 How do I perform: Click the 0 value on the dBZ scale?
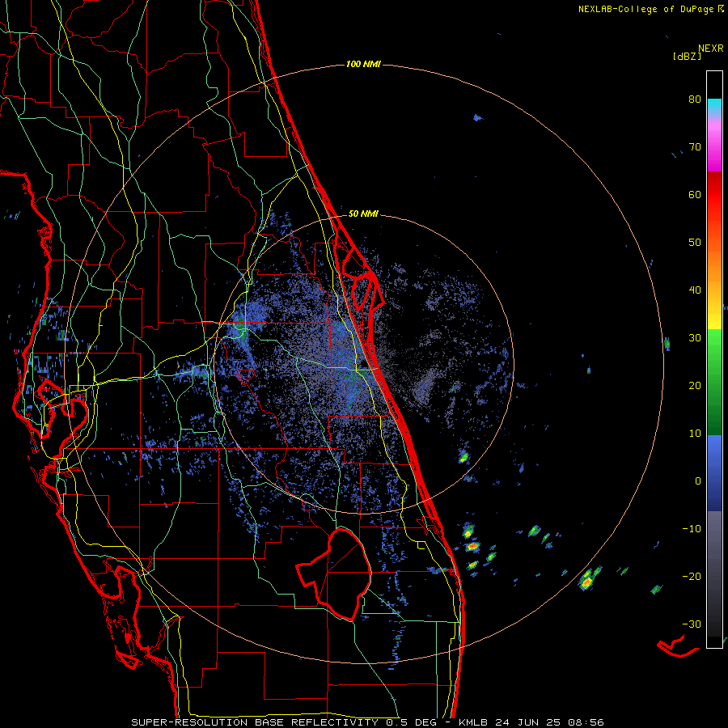pos(698,481)
